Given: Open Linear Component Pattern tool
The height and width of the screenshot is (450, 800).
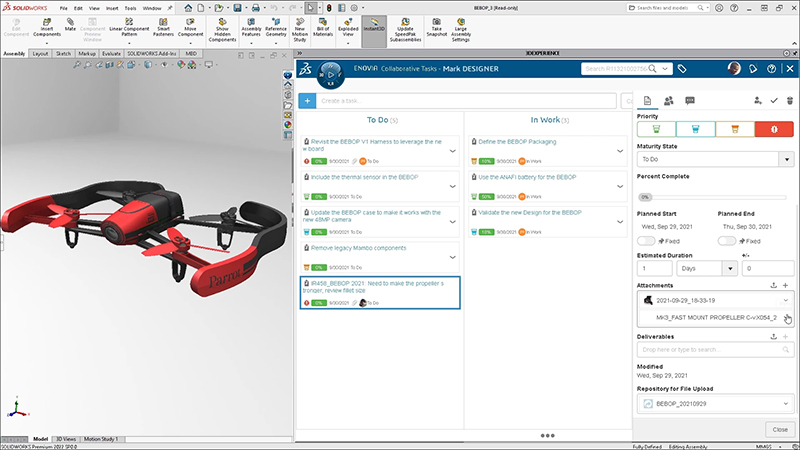Looking at the screenshot, I should tap(129, 28).
